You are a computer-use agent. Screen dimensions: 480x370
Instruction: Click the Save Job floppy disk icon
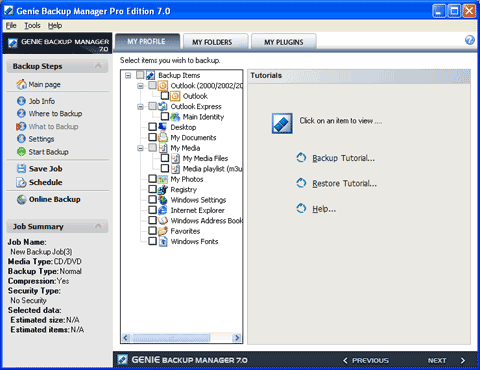pos(21,168)
